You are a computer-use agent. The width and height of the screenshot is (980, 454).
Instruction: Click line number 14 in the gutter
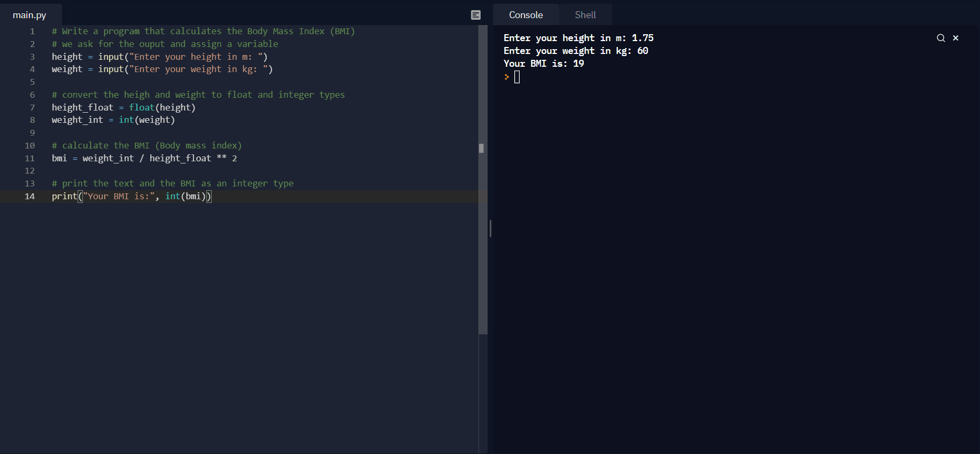pos(30,196)
